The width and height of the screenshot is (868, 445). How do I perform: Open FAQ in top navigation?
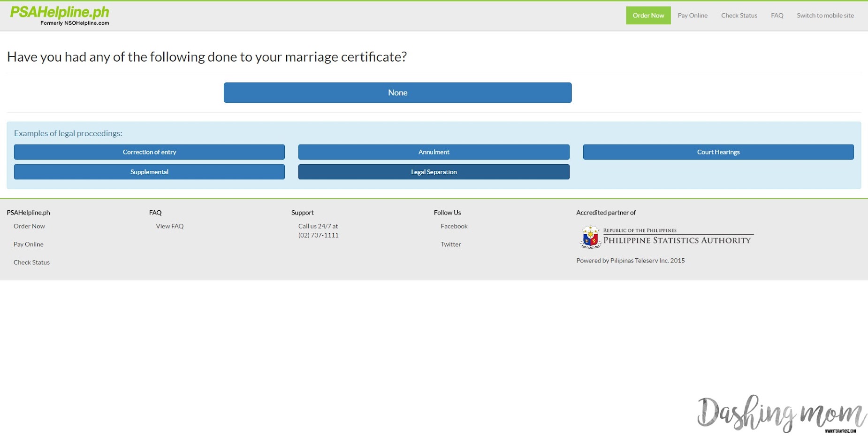[x=777, y=15]
